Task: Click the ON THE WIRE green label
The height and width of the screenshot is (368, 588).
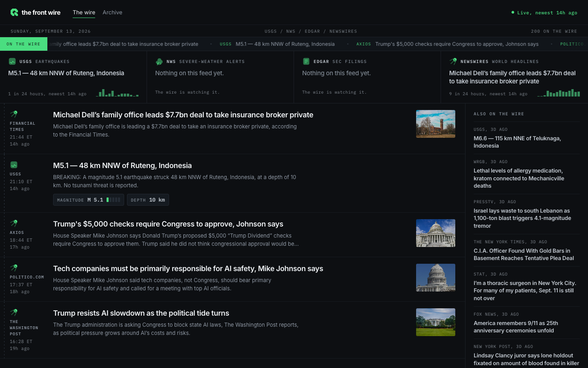Action: (24, 44)
